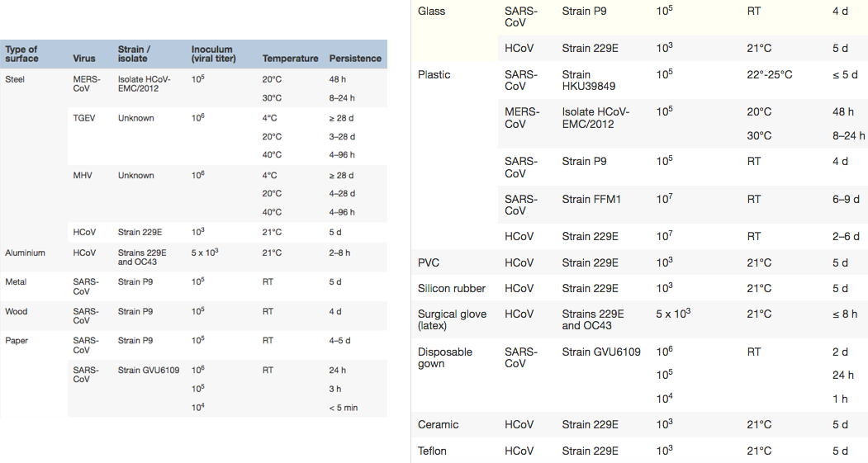Click the 'Strain GVU6109' cell under Paper
The image size is (868, 463).
[x=149, y=371]
